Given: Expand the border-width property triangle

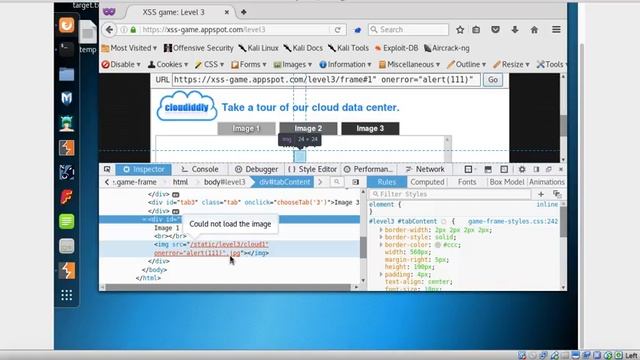Looking at the screenshot, I should (x=381, y=230).
